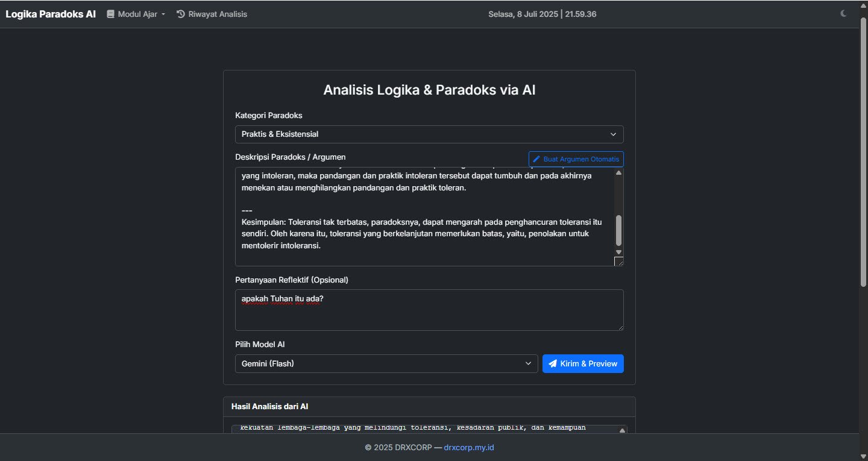868x461 pixels.
Task: Click scroll down arrow of description textarea
Action: coord(618,252)
